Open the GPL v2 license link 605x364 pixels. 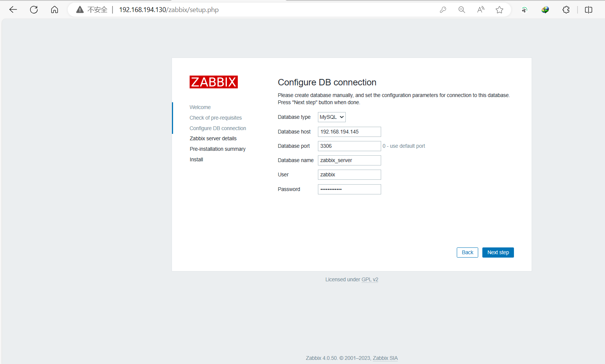(x=369, y=279)
